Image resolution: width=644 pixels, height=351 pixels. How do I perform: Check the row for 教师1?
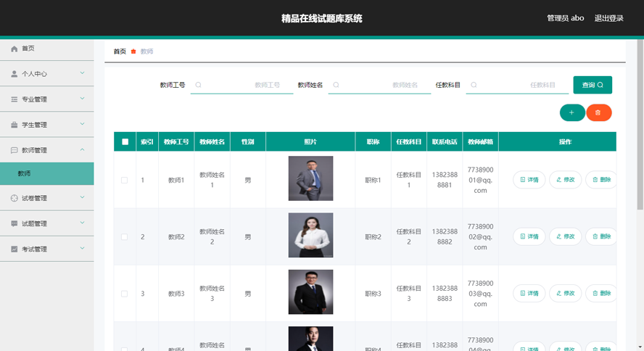point(124,181)
